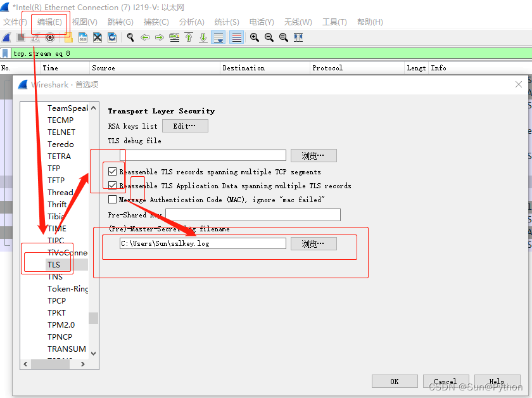The height and width of the screenshot is (398, 532).
Task: Jump to the first packet icon
Action: [189, 37]
